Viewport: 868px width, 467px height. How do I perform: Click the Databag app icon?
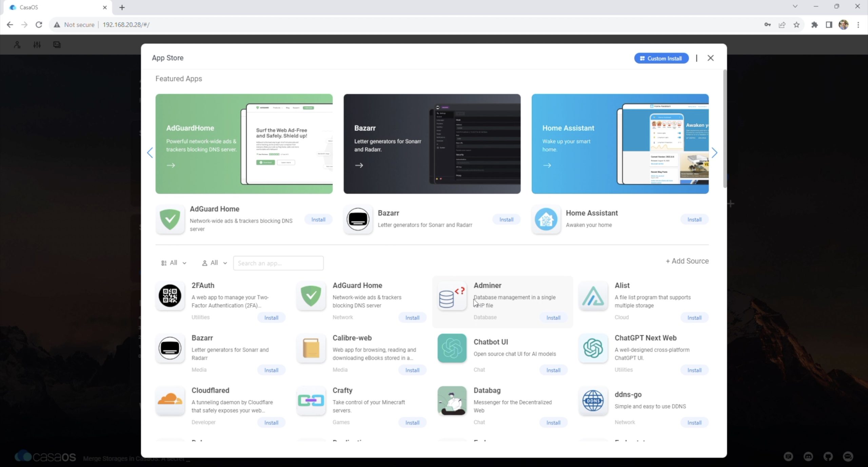452,400
